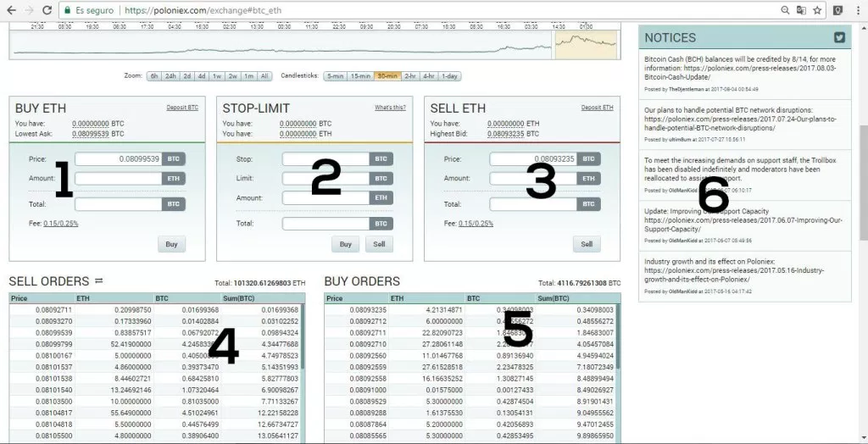The width and height of the screenshot is (868, 444).
Task: Focus the Stop field in Stop-Limit
Action: point(326,159)
